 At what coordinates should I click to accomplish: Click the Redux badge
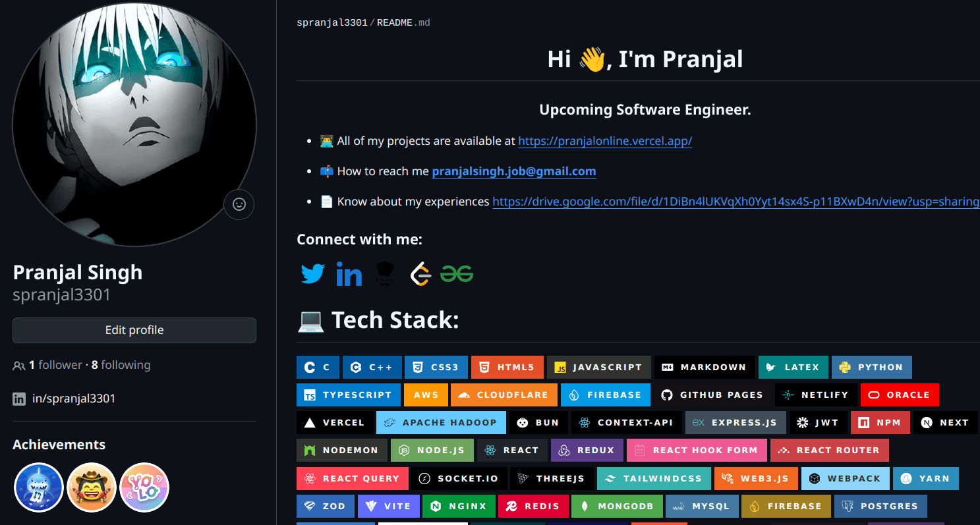[x=587, y=450]
